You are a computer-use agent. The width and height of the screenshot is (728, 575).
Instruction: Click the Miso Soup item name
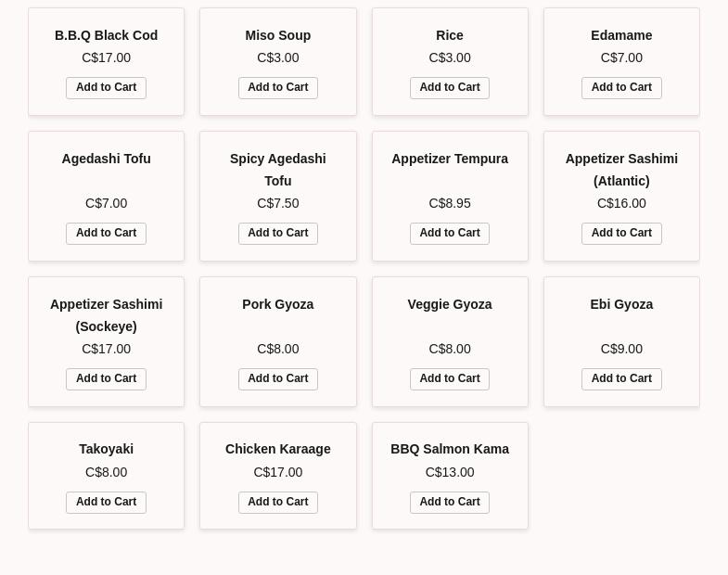point(277,35)
